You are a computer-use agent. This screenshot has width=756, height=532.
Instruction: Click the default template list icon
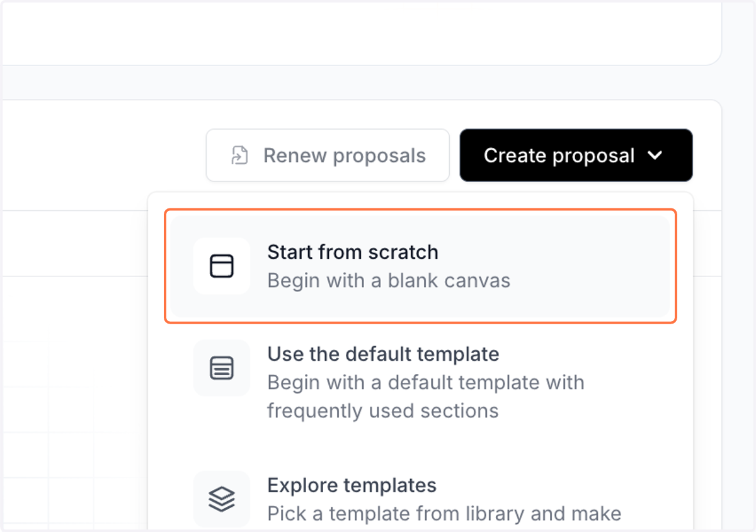pyautogui.click(x=222, y=368)
